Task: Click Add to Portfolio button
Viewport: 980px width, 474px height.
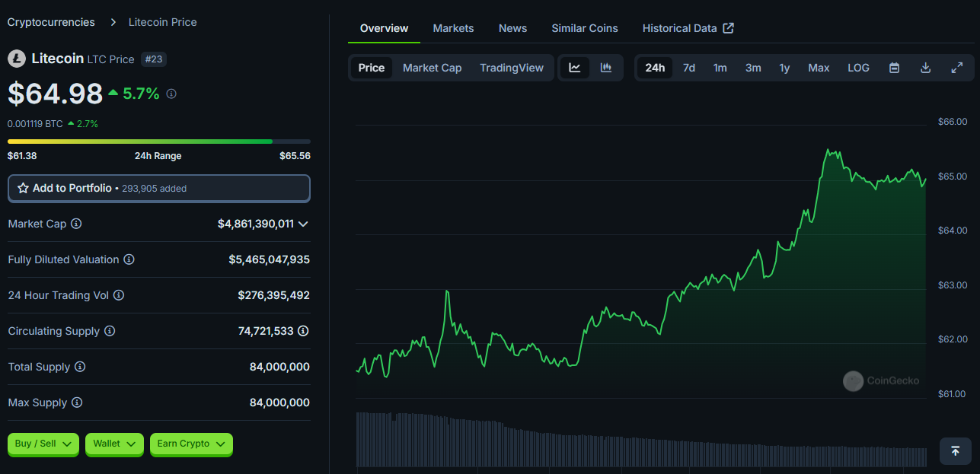Action: click(x=159, y=188)
